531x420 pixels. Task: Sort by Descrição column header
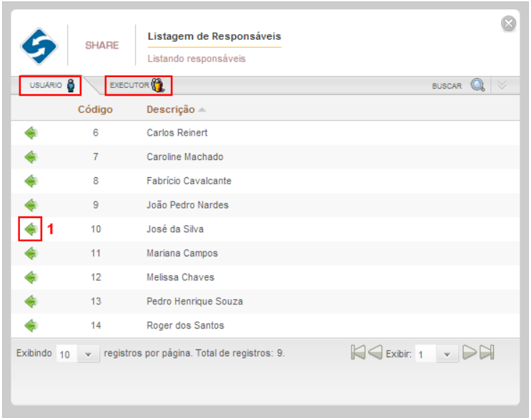coord(171,110)
